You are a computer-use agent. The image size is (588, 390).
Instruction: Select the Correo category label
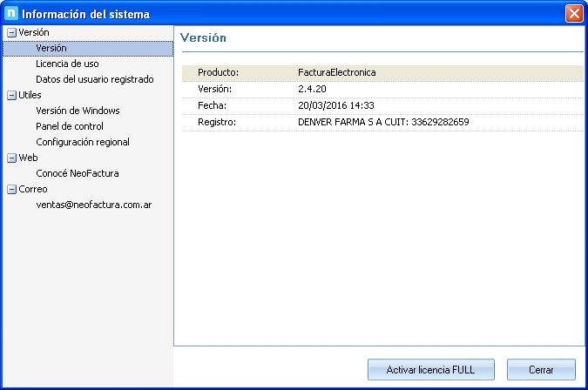(33, 189)
